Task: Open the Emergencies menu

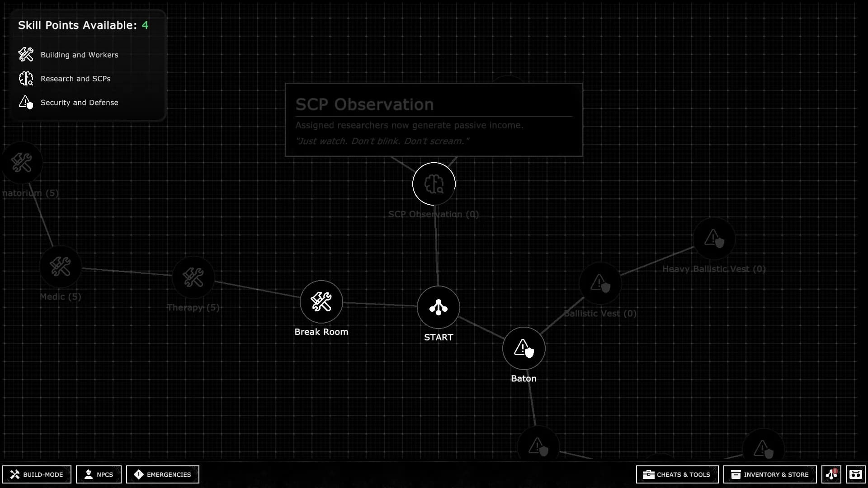Action: [x=163, y=474]
